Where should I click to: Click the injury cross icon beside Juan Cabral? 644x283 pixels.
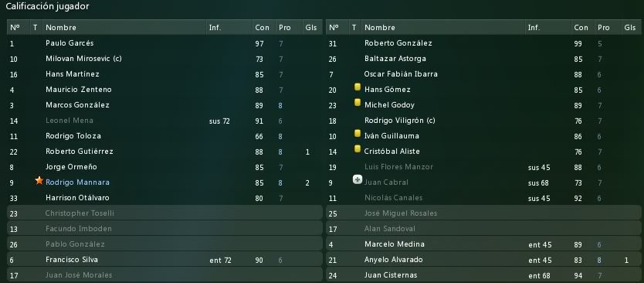(x=358, y=179)
